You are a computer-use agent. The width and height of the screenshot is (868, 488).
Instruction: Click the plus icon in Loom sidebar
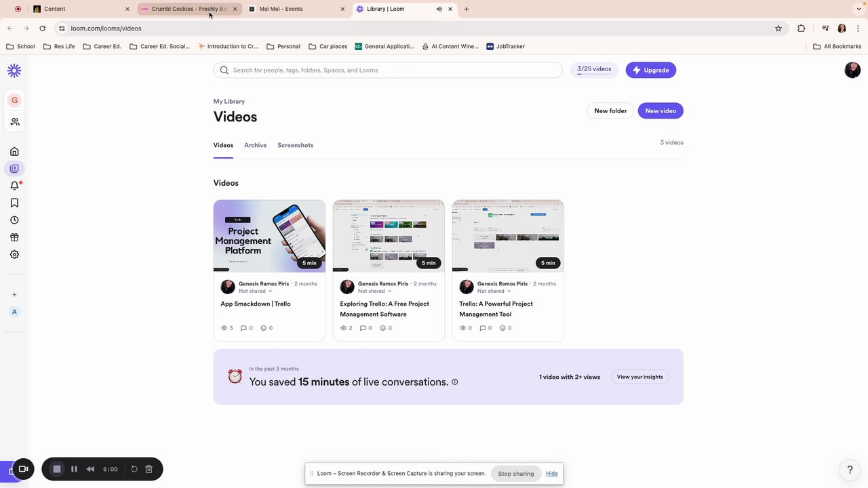14,295
